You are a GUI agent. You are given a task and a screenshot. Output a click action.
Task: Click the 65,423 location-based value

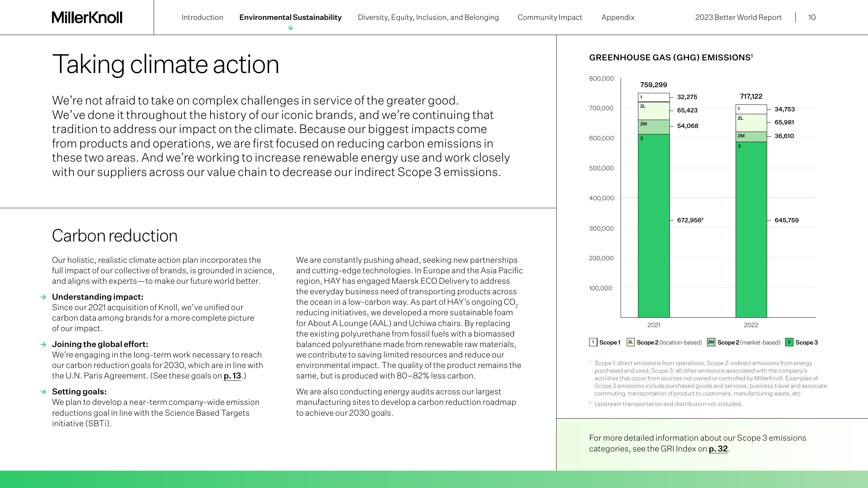(688, 110)
